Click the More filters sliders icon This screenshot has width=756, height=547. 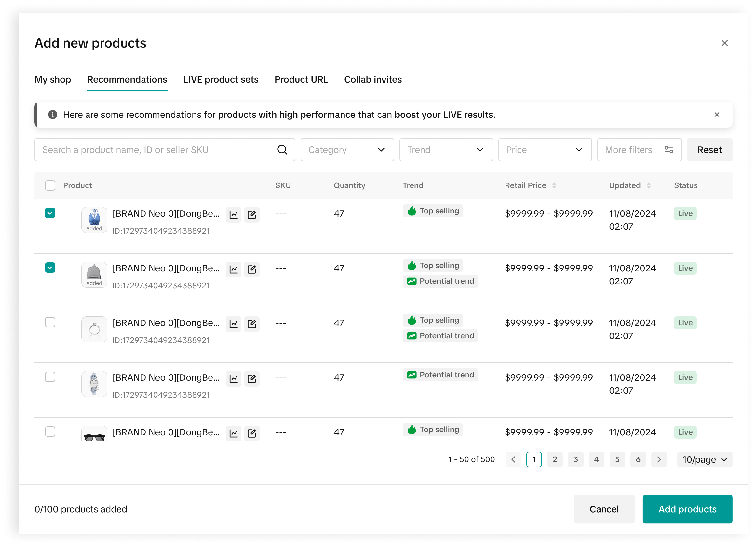click(x=668, y=150)
